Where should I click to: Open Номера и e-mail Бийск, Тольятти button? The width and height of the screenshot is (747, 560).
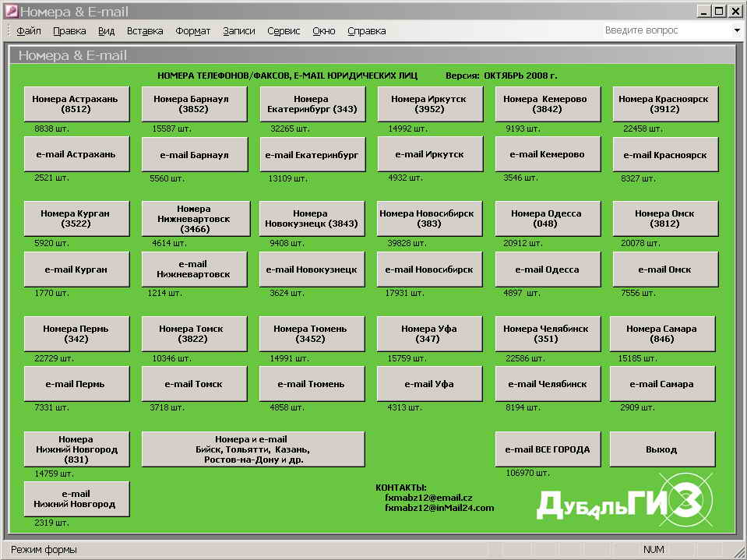[x=253, y=449]
